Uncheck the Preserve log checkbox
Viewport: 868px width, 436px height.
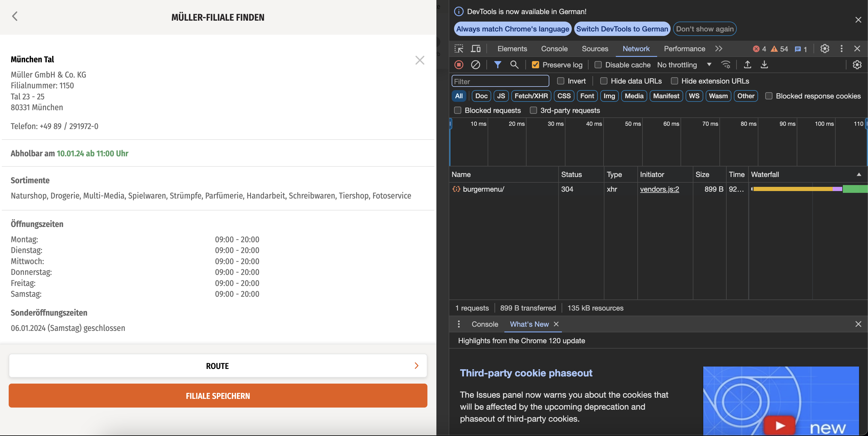535,65
